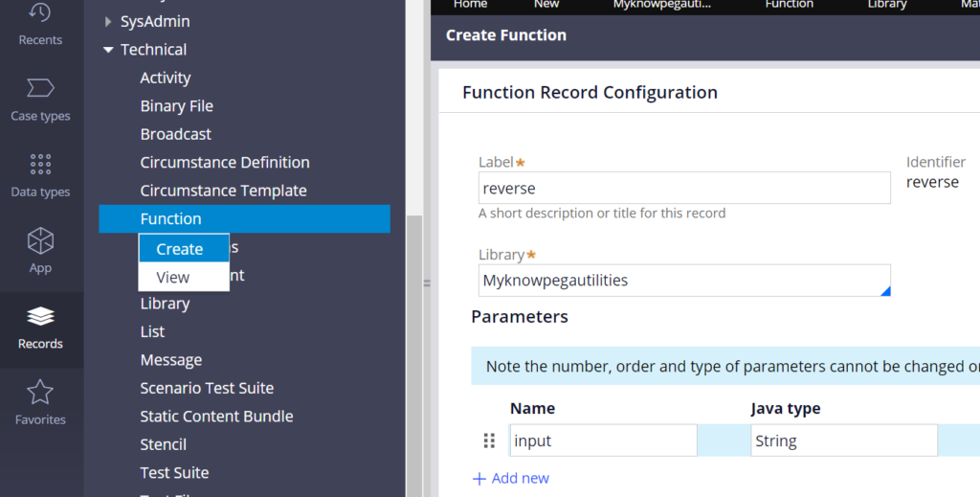980x497 pixels.
Task: Open the Library autocomplete dropdown arrow
Action: coord(885,291)
